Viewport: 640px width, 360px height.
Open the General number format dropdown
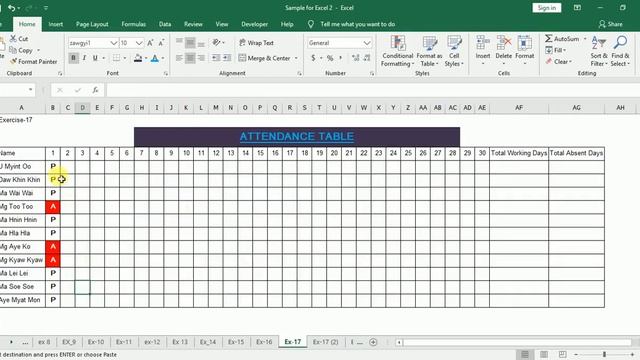pyautogui.click(x=367, y=43)
